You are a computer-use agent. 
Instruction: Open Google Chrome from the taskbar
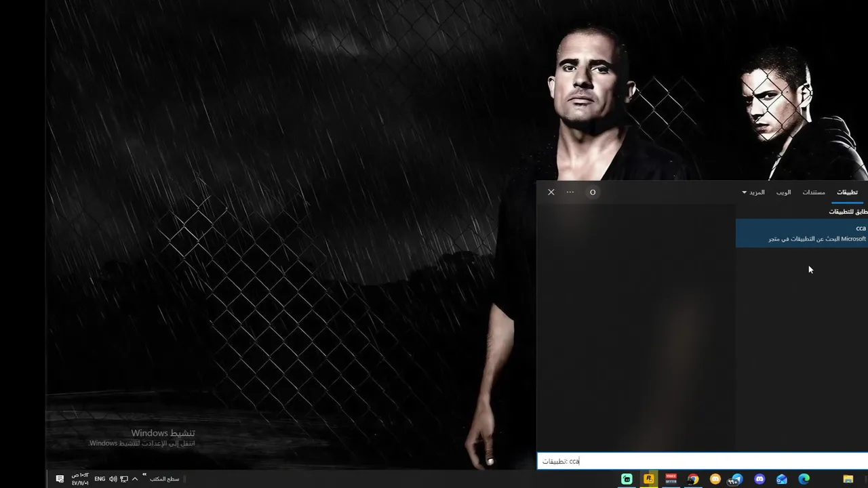(693, 479)
